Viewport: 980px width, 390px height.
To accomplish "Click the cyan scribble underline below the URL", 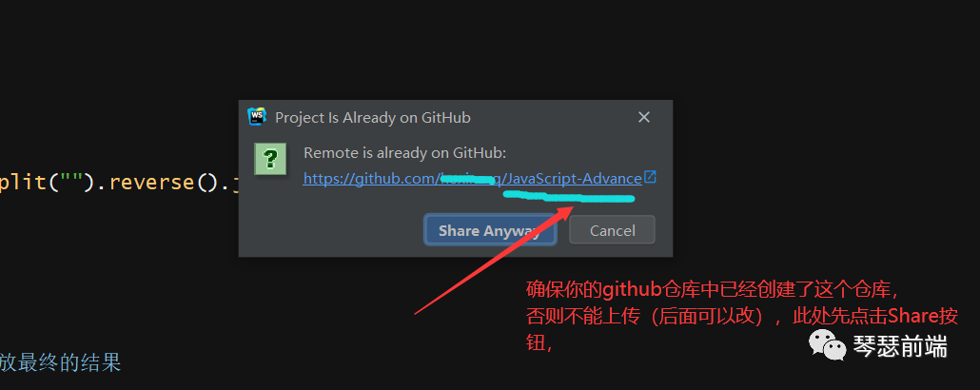I will point(569,197).
